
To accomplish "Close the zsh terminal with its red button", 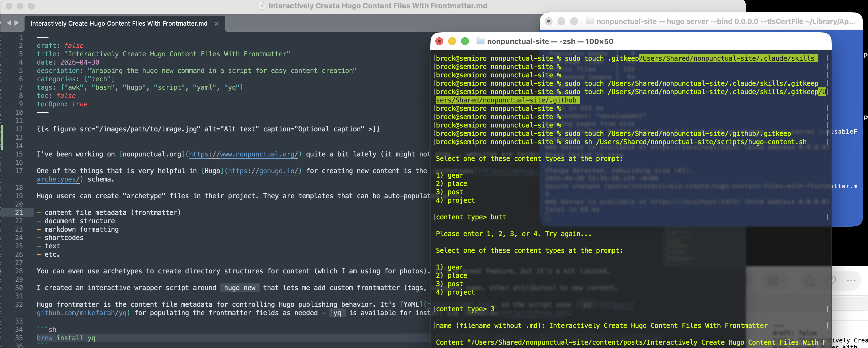I will pos(439,41).
